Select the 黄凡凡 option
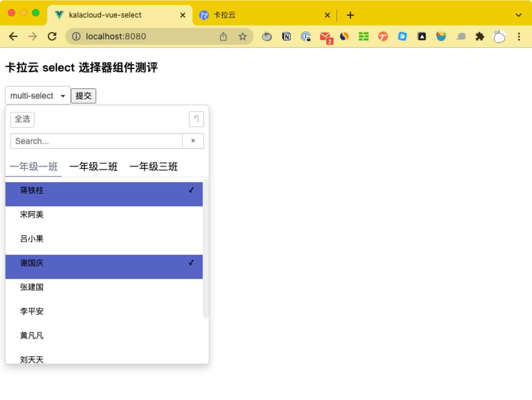 tap(104, 339)
